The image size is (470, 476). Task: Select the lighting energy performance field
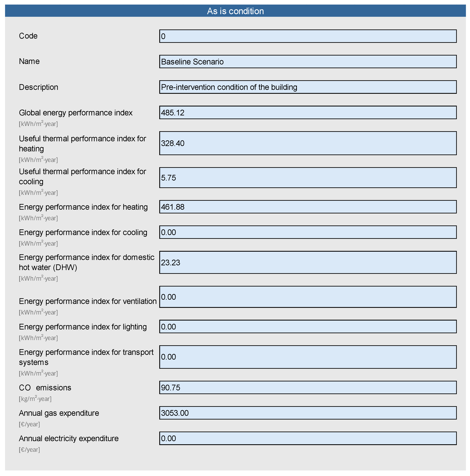click(x=308, y=327)
